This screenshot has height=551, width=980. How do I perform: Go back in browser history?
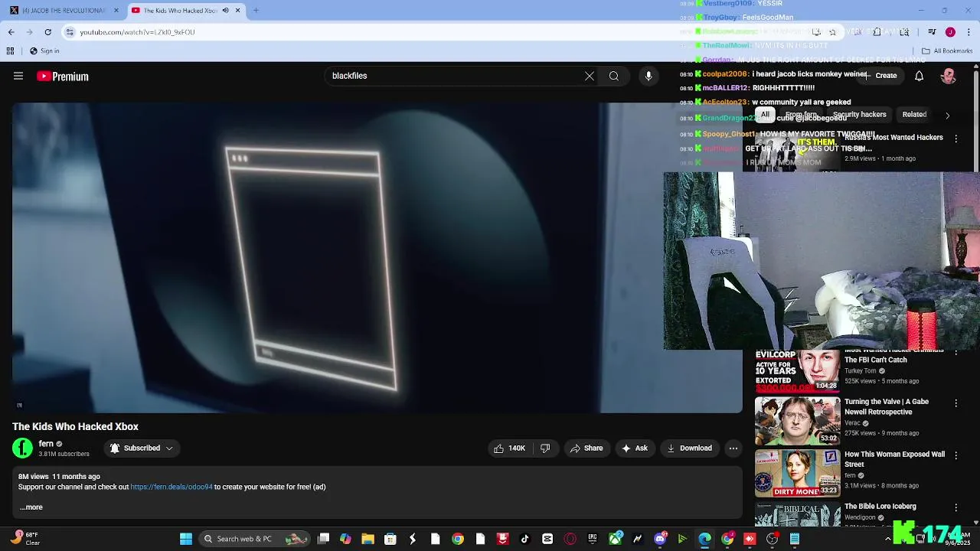[11, 32]
